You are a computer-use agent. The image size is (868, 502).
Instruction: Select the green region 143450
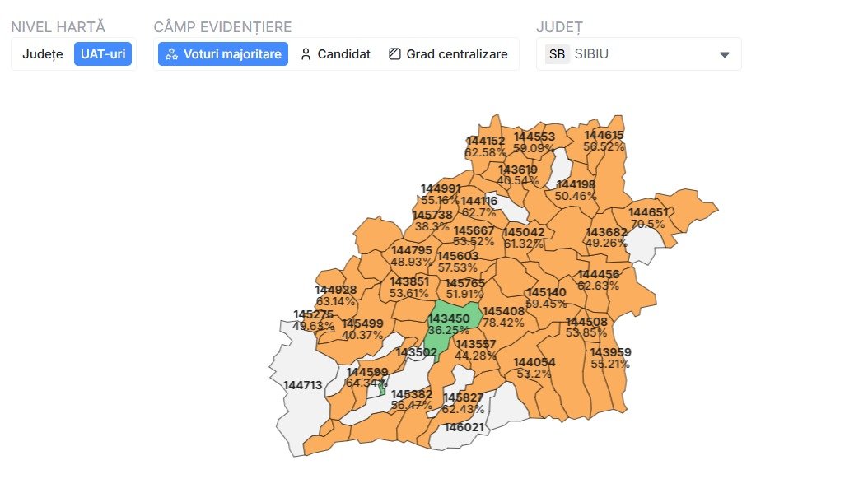[x=449, y=323]
